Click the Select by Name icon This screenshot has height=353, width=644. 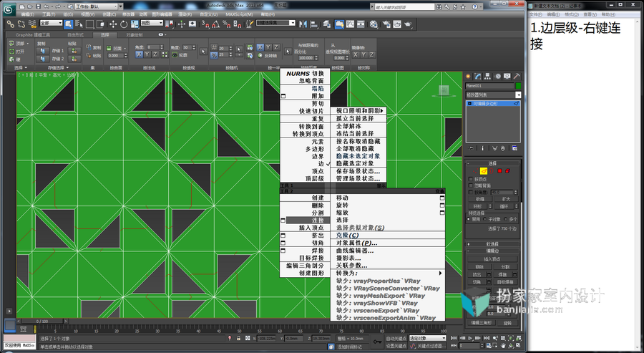[79, 24]
